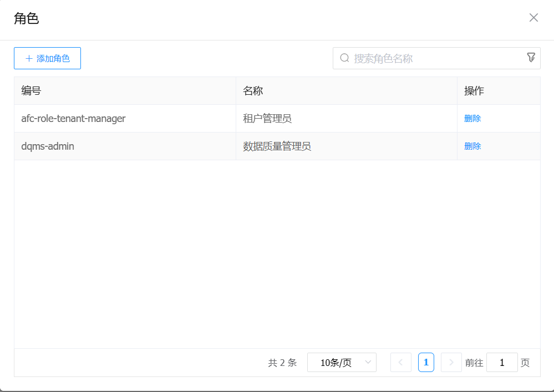Open the filter icon beside search

tap(531, 58)
